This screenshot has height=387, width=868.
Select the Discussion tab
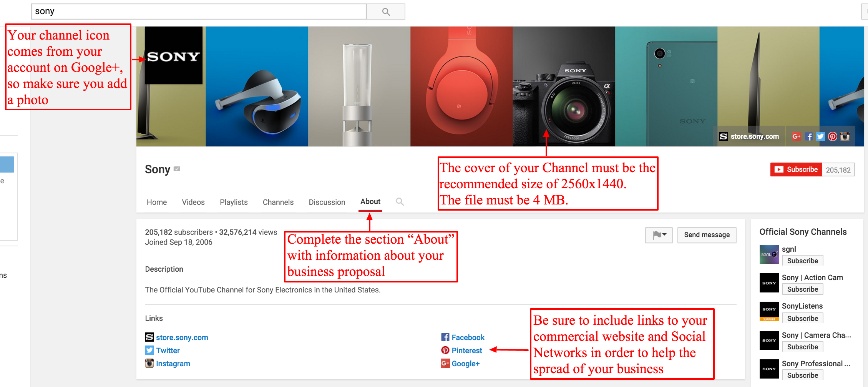[x=327, y=202]
